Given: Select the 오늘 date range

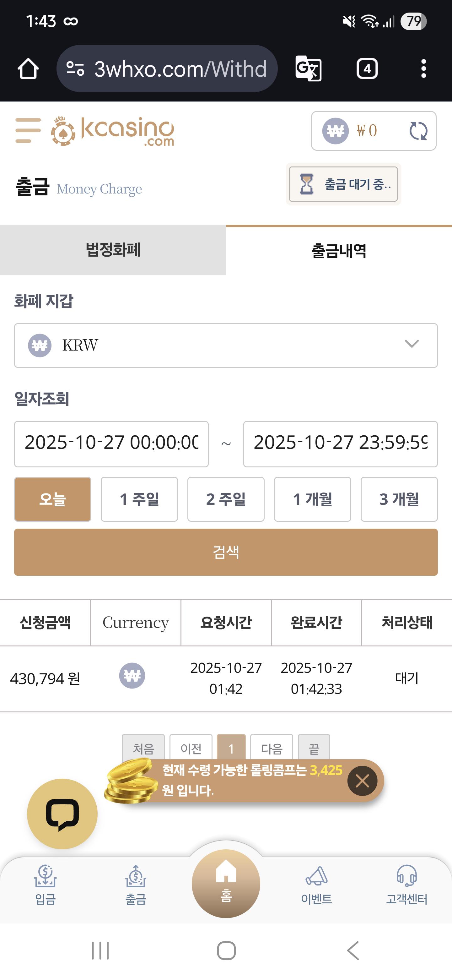Looking at the screenshot, I should 52,499.
